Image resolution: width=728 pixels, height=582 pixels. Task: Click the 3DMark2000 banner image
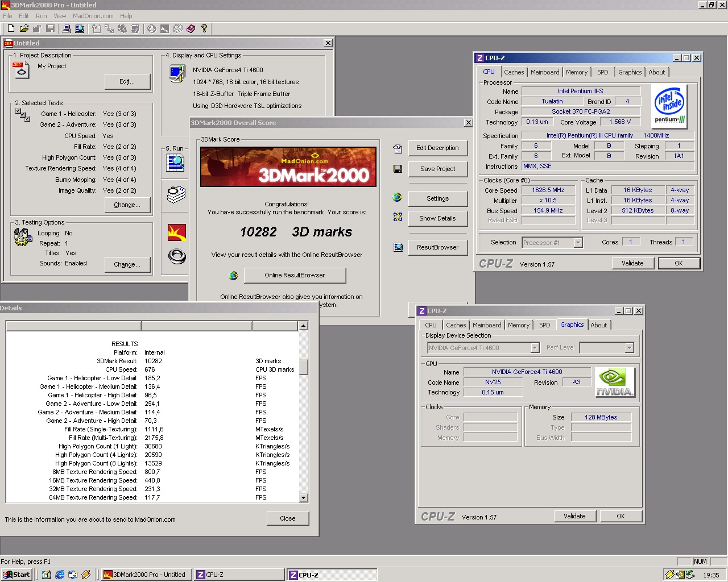pyautogui.click(x=288, y=167)
